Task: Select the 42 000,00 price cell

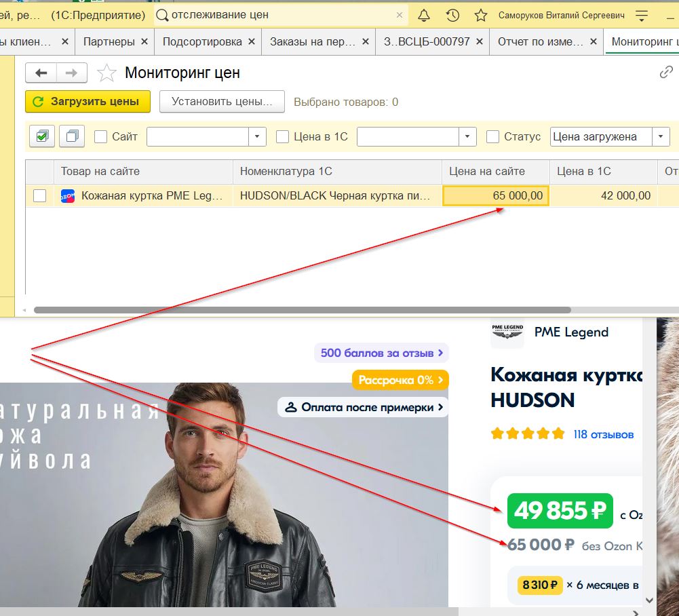Action: tap(604, 196)
